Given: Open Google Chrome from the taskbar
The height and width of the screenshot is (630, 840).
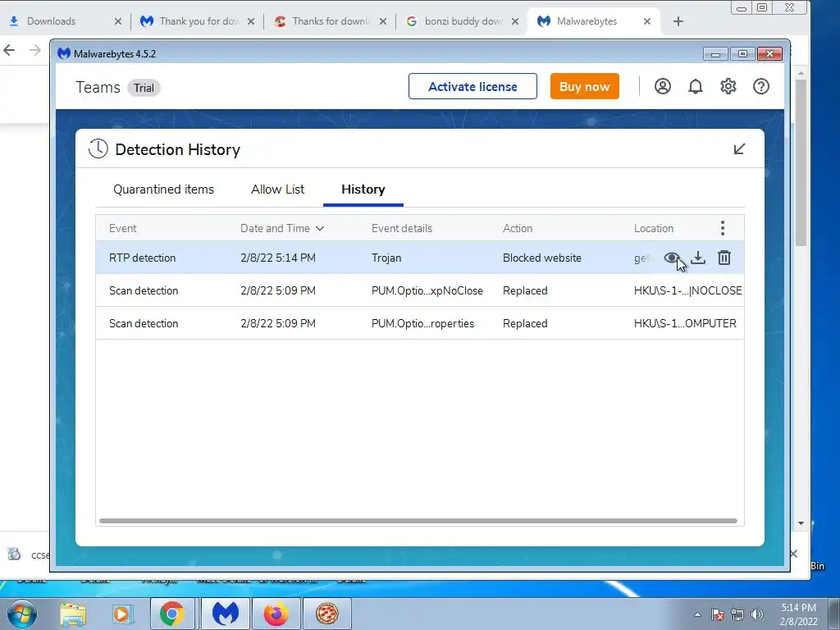Looking at the screenshot, I should tap(172, 614).
